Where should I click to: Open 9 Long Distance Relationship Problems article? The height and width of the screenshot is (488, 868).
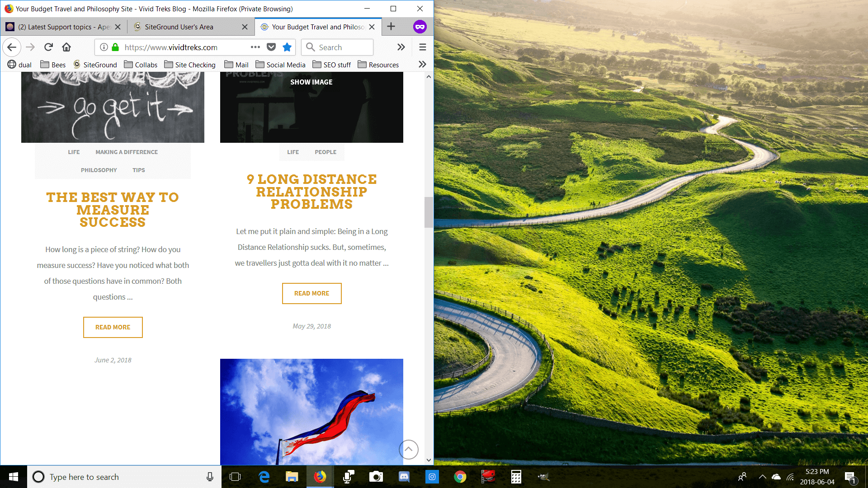pyautogui.click(x=311, y=192)
